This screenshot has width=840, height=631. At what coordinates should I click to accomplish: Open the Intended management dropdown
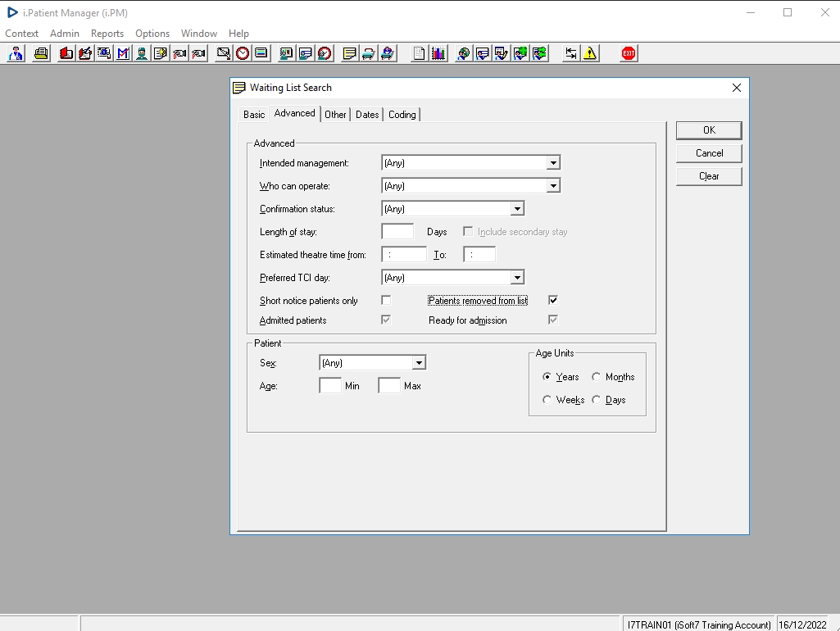[553, 163]
